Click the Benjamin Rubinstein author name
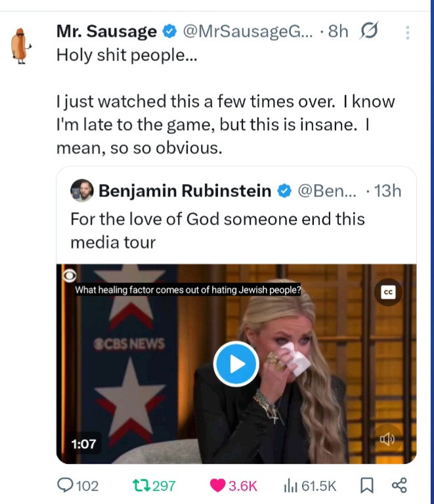This screenshot has width=434, height=504. coord(184,191)
